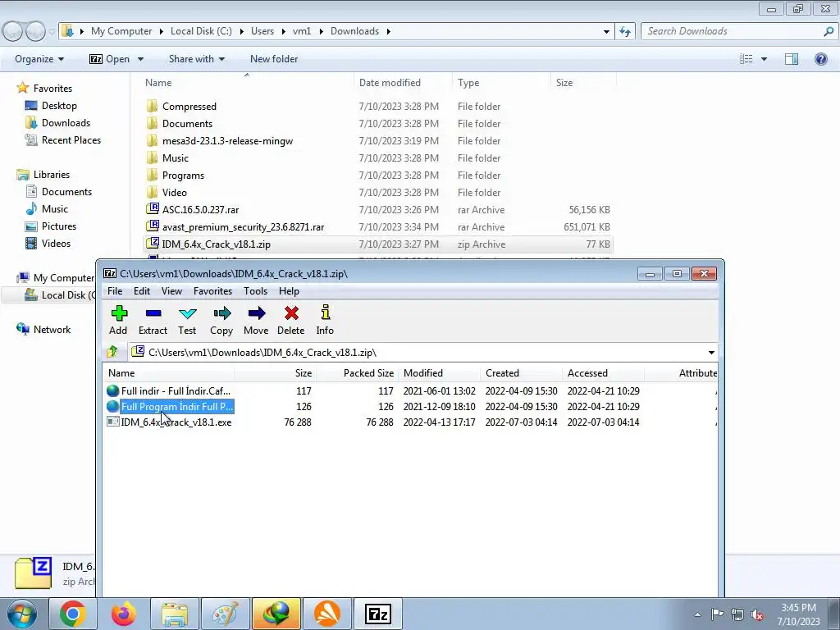Click the Info icon in 7-Zip toolbar
Screen dimensions: 840x630
click(325, 313)
